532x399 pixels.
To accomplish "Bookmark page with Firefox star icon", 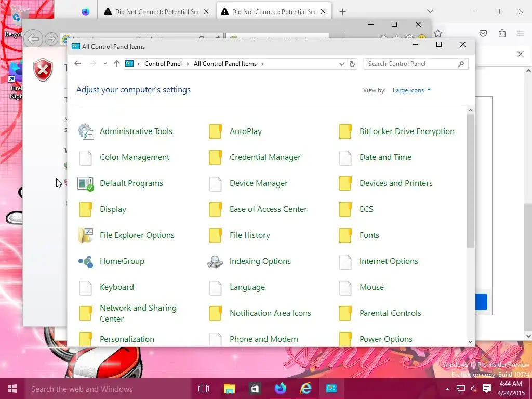I will click(438, 33).
